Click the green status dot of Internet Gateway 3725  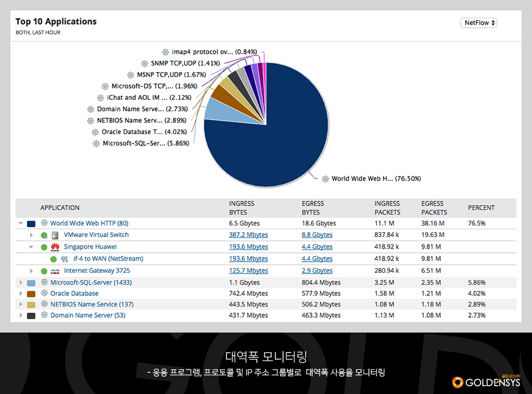coord(44,271)
